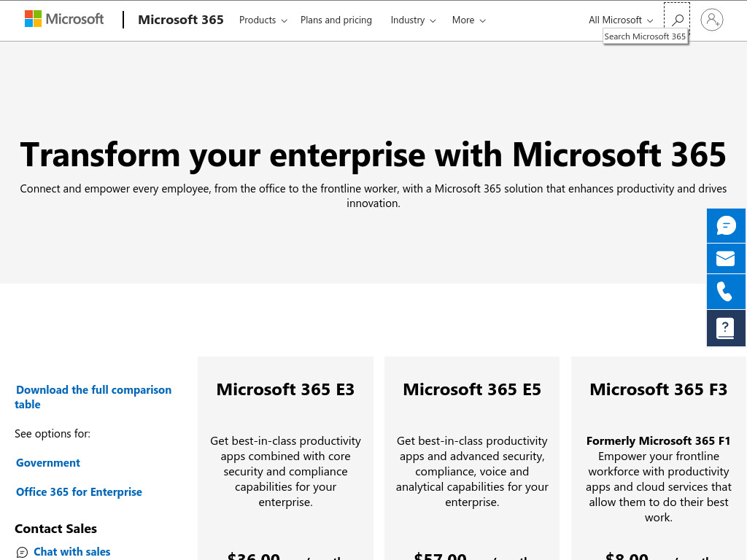Expand the All Microsoft menu

pos(621,20)
